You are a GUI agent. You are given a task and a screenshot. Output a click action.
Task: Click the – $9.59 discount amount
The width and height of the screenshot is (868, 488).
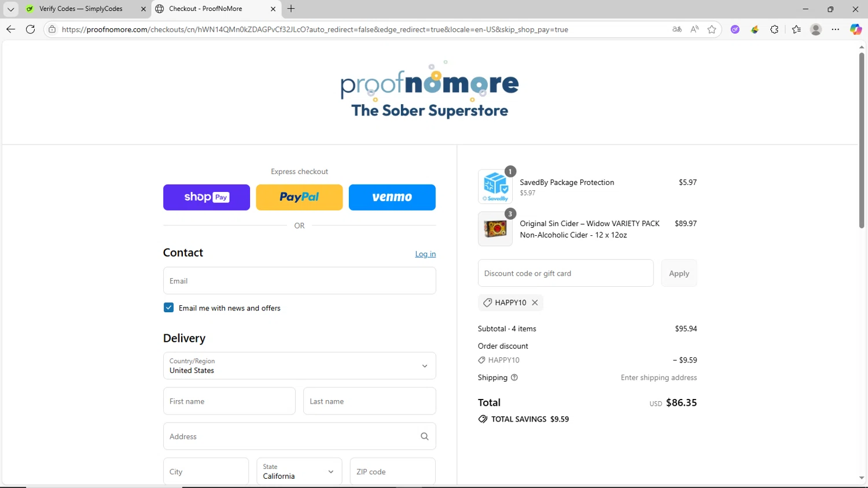pos(685,360)
